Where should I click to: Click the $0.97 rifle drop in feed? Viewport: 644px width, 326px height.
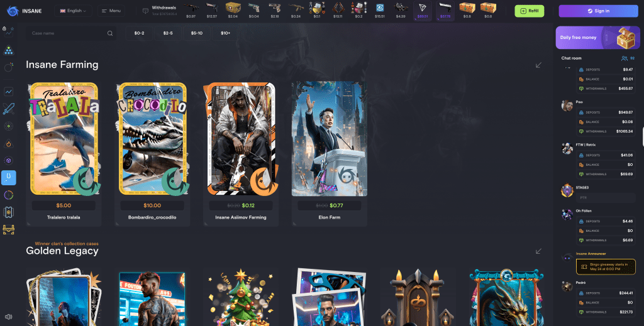[x=191, y=11]
